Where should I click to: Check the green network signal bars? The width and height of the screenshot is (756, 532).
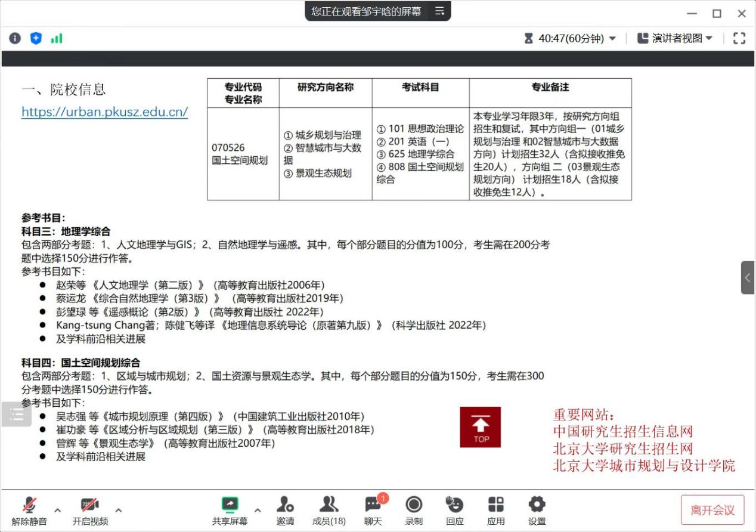pyautogui.click(x=57, y=38)
